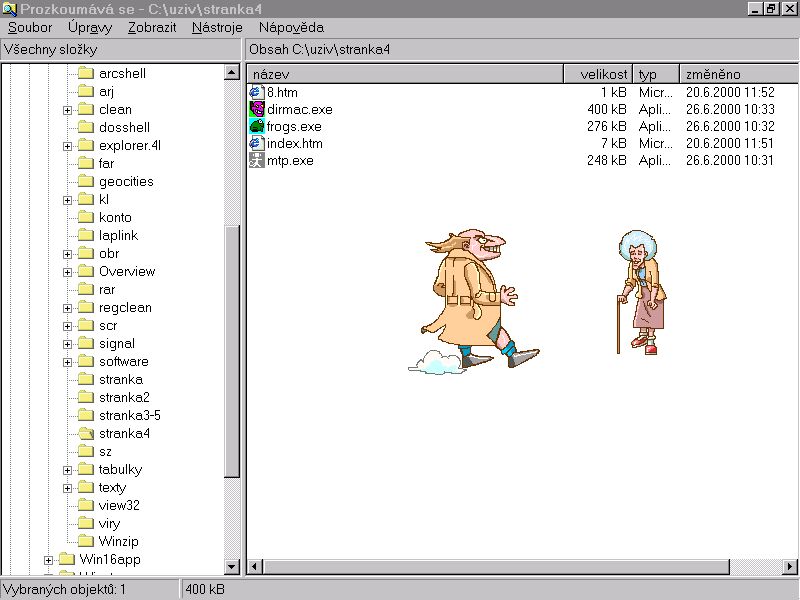Click the folder tree vertical scrollbar thumb
The height and width of the screenshot is (600, 800).
[232, 350]
